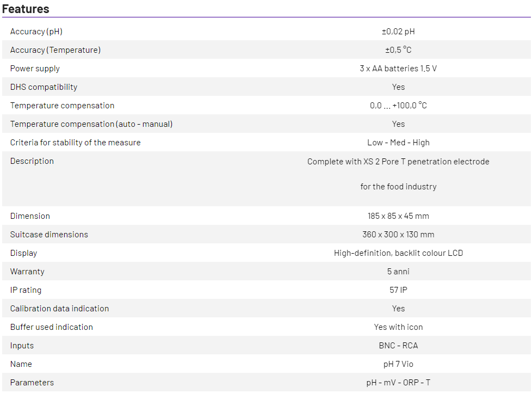Click the Accuracy (Temperature) label
This screenshot has width=532, height=393.
55,50
